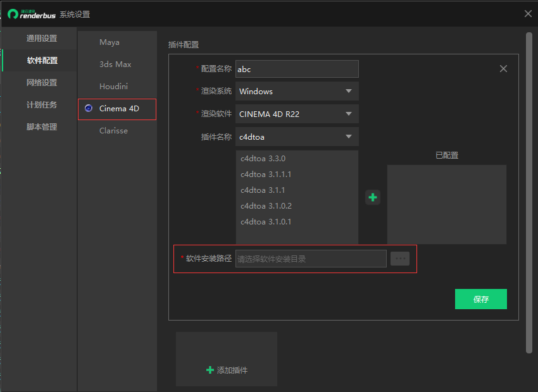Click the 添加插件 add plugin button
The width and height of the screenshot is (538, 392).
tap(226, 370)
